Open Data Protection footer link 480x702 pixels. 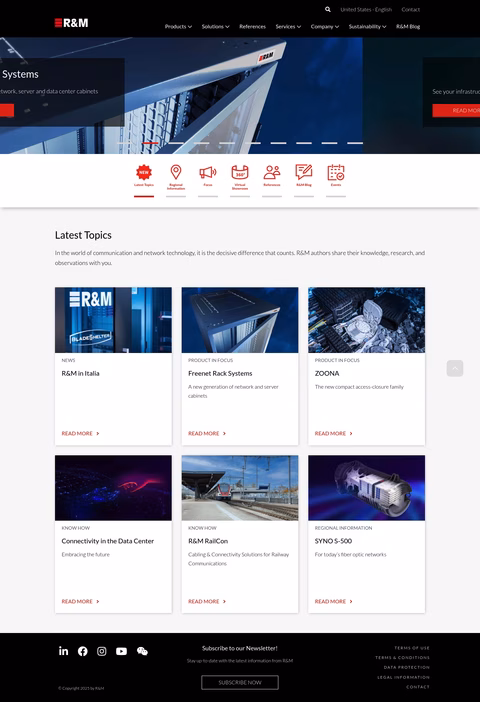tap(407, 668)
